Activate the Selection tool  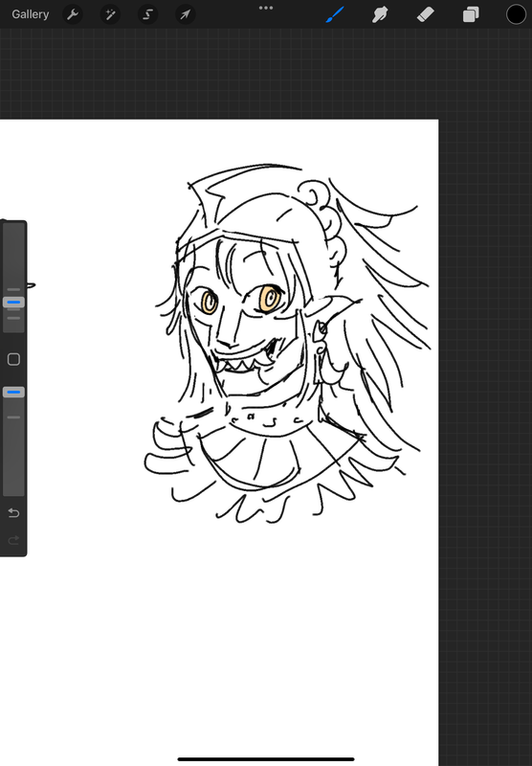click(x=148, y=14)
